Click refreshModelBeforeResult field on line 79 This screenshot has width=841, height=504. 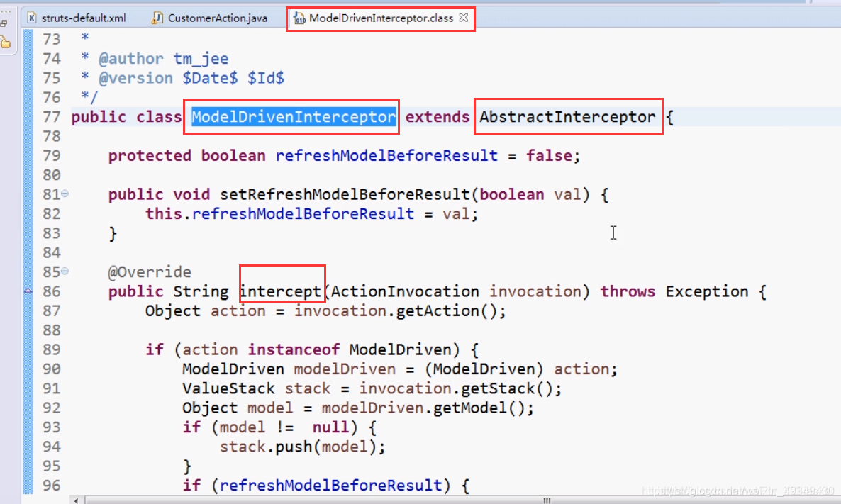(386, 155)
